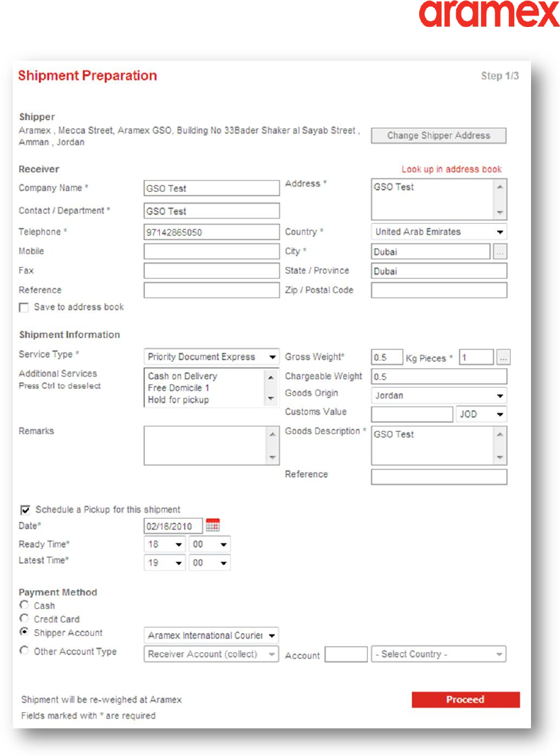Select the Cash payment option
This screenshot has width=560, height=756.
(24, 605)
